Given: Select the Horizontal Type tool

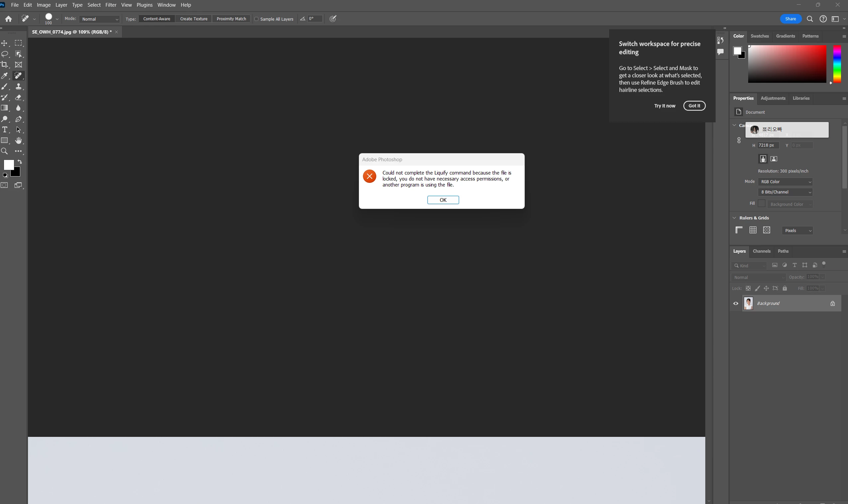Looking at the screenshot, I should pos(4,129).
